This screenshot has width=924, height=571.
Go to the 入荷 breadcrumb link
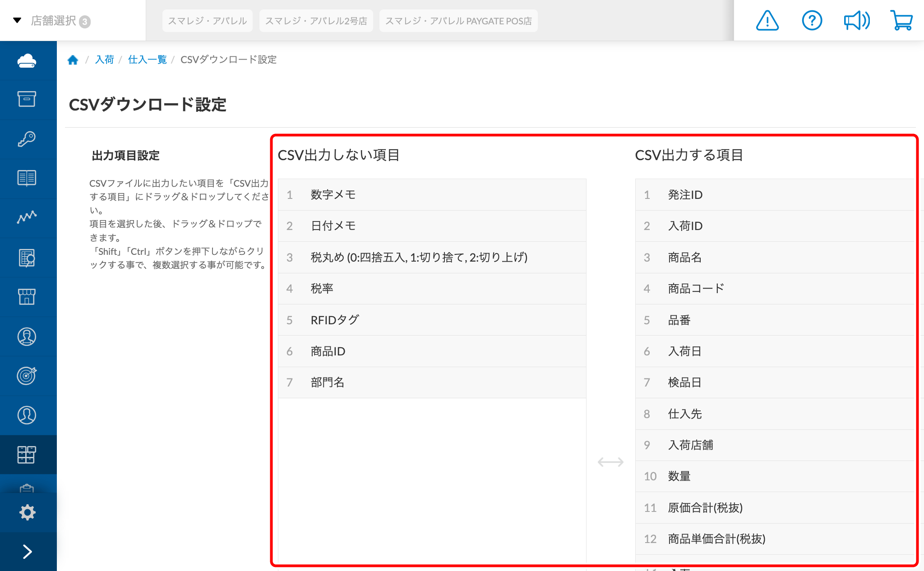pyautogui.click(x=104, y=60)
